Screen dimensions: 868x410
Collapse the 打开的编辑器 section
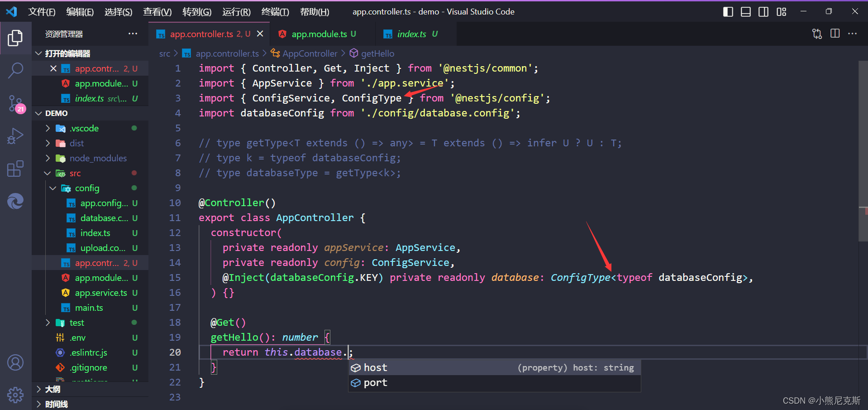point(90,53)
